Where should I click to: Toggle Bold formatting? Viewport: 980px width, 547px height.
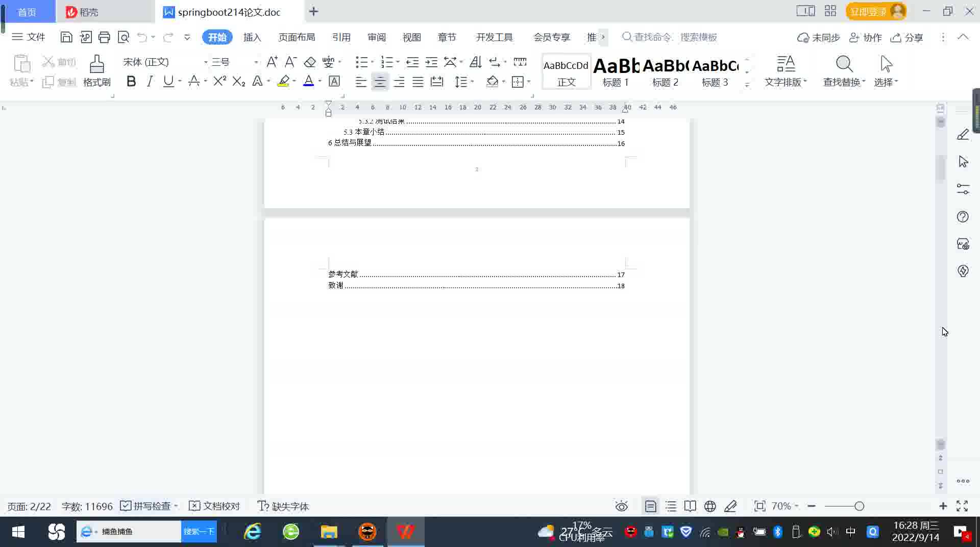[131, 81]
